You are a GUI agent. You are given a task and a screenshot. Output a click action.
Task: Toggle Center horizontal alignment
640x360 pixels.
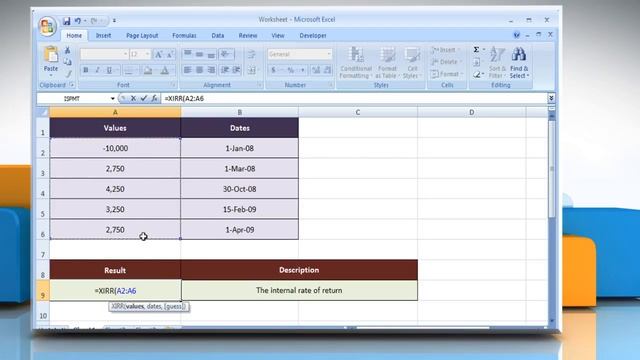tap(199, 70)
